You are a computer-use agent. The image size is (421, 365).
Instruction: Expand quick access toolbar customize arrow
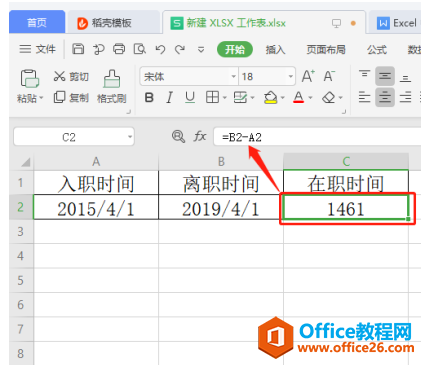(201, 50)
